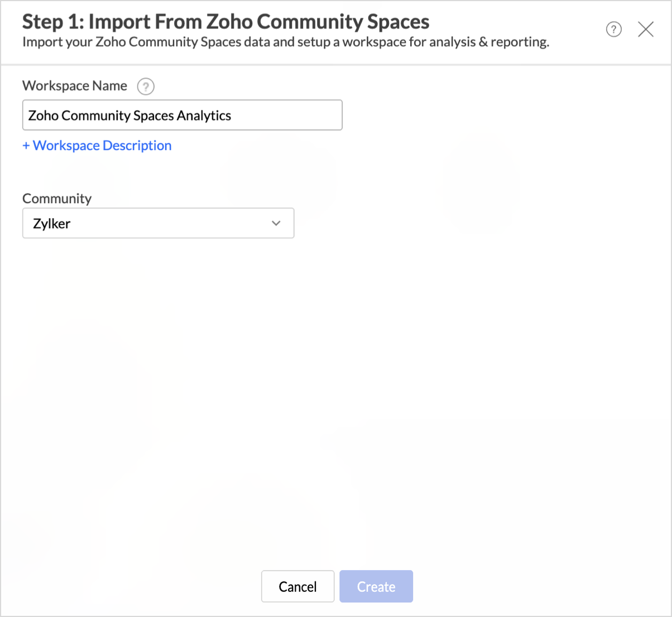Screen dimensions: 672x617
Task: Focus the Workspace Name text field
Action: pyautogui.click(x=182, y=115)
